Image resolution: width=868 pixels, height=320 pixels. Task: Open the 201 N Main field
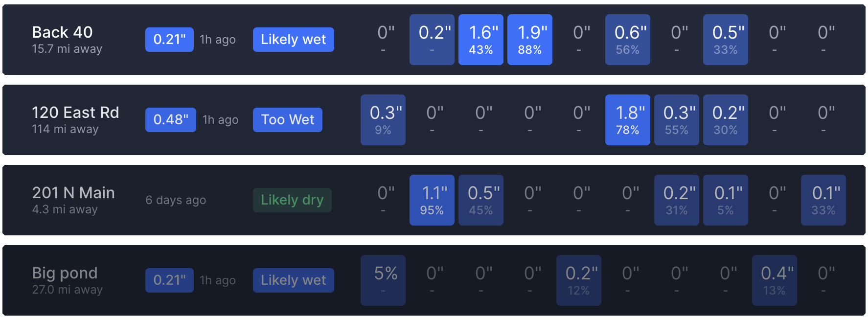point(73,193)
